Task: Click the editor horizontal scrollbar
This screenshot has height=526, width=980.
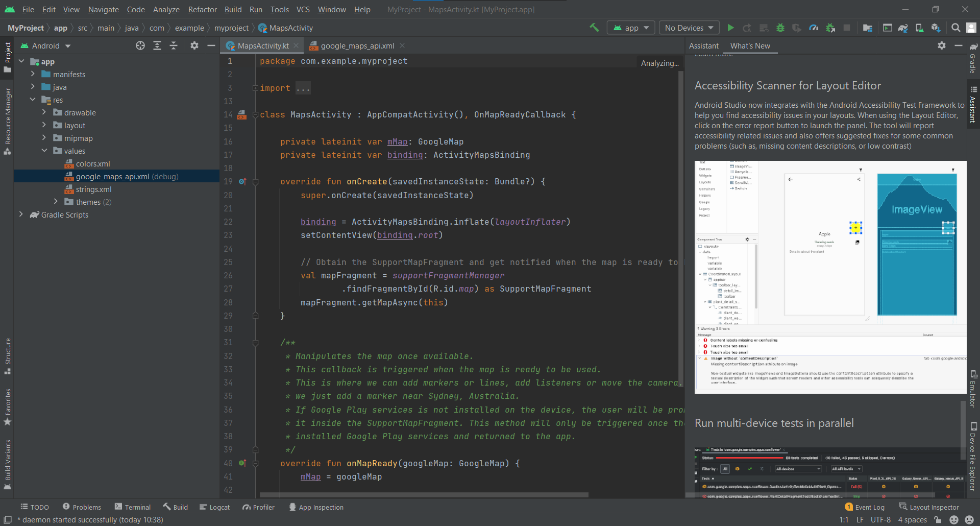Action: coord(424,495)
